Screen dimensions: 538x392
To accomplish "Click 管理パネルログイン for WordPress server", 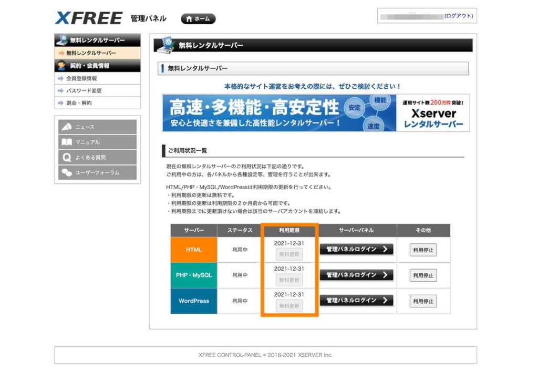I will tap(356, 301).
